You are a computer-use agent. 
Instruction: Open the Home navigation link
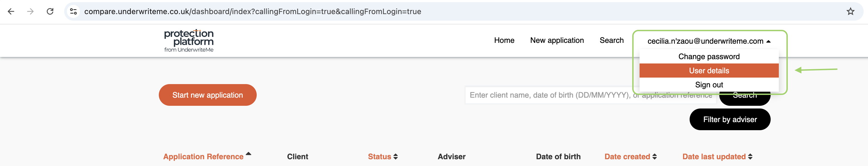[x=504, y=40]
